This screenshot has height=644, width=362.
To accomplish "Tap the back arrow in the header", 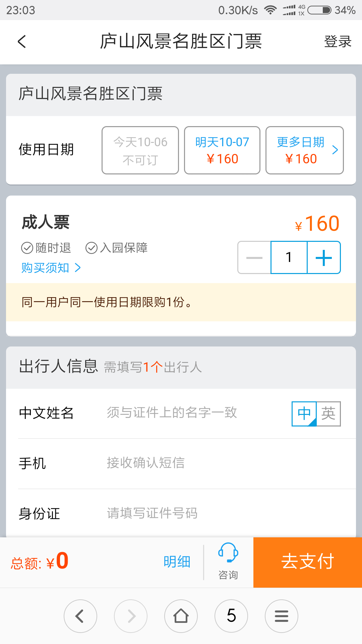I will point(22,42).
